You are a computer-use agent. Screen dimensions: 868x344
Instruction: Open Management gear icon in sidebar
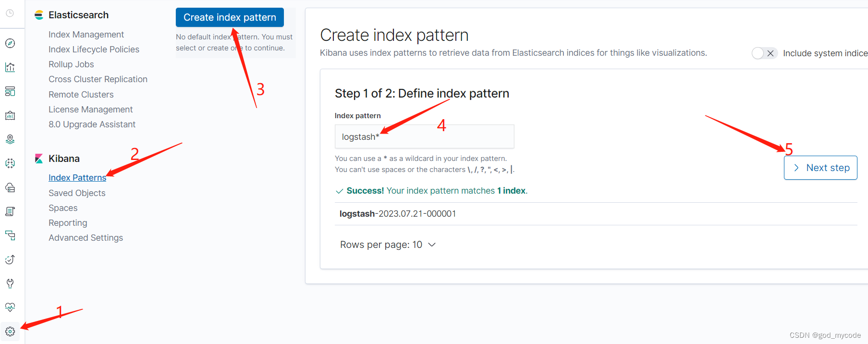[10, 332]
